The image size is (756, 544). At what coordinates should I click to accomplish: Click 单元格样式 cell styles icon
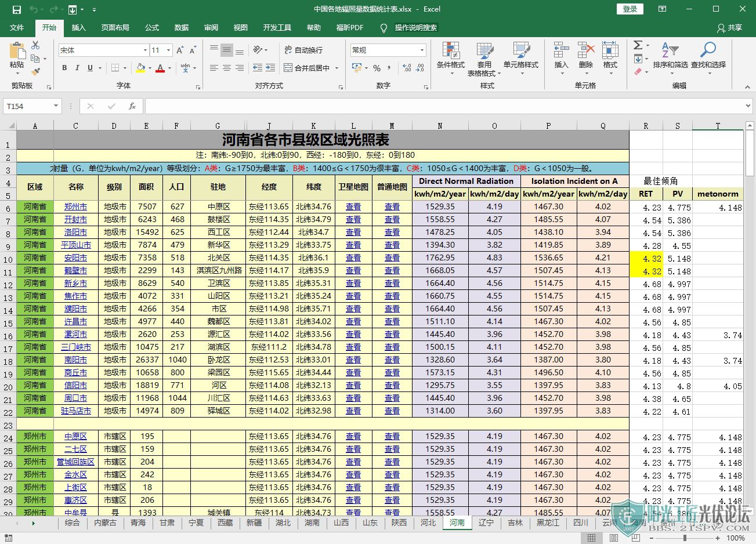[x=521, y=50]
